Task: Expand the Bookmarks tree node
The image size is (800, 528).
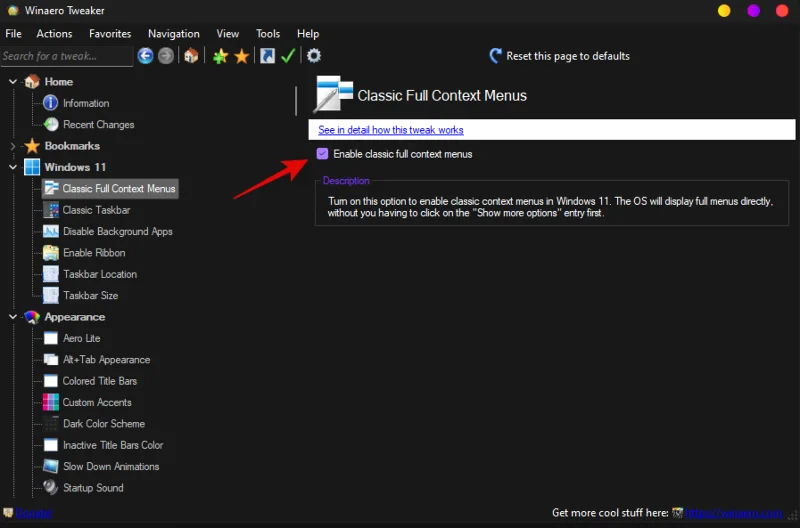Action: click(x=13, y=146)
